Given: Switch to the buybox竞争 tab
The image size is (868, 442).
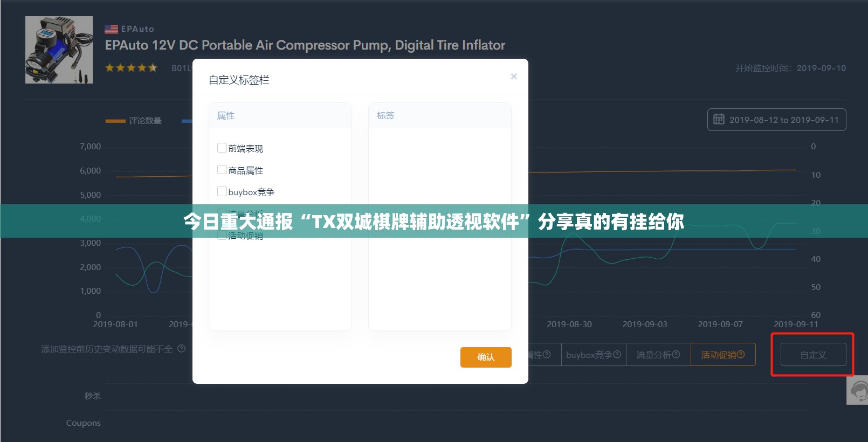Looking at the screenshot, I should coord(589,355).
